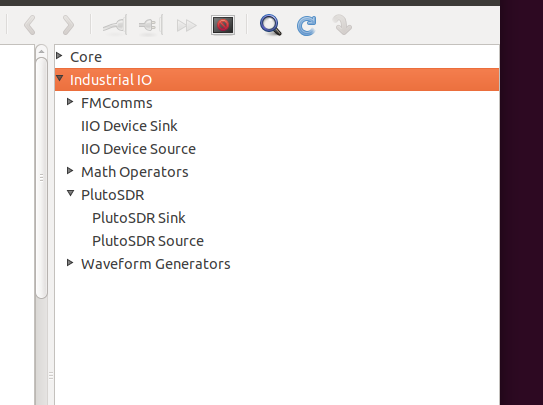The height and width of the screenshot is (405, 543).
Task: Select the IIO Device Sink block
Action: pos(129,126)
